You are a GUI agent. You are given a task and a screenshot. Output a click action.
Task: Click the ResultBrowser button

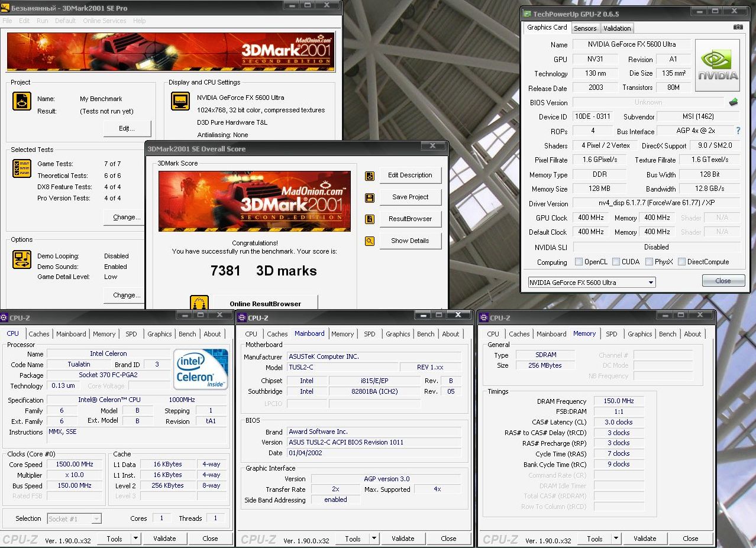(410, 219)
